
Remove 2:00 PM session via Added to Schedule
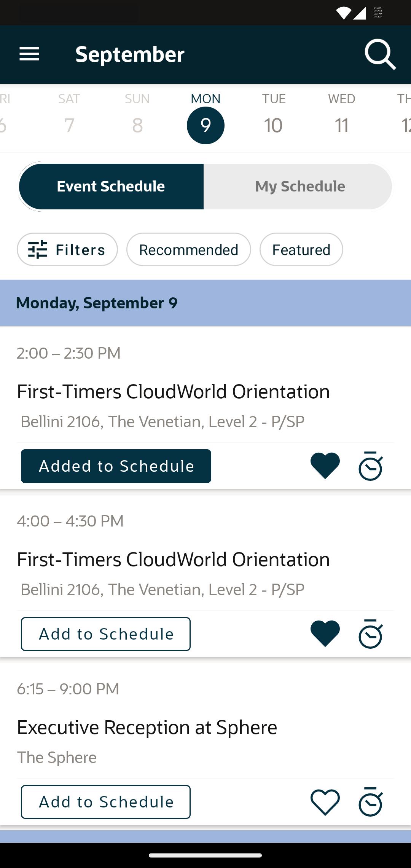(x=116, y=466)
